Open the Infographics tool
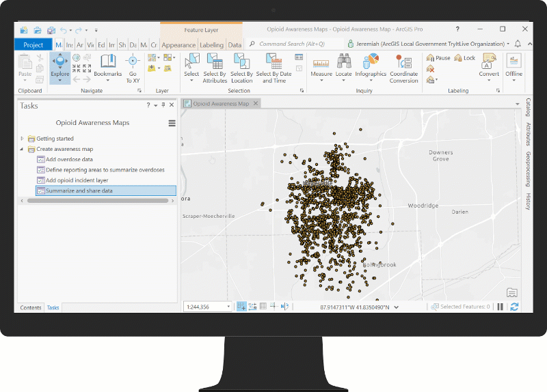The height and width of the screenshot is (392, 547). click(371, 68)
